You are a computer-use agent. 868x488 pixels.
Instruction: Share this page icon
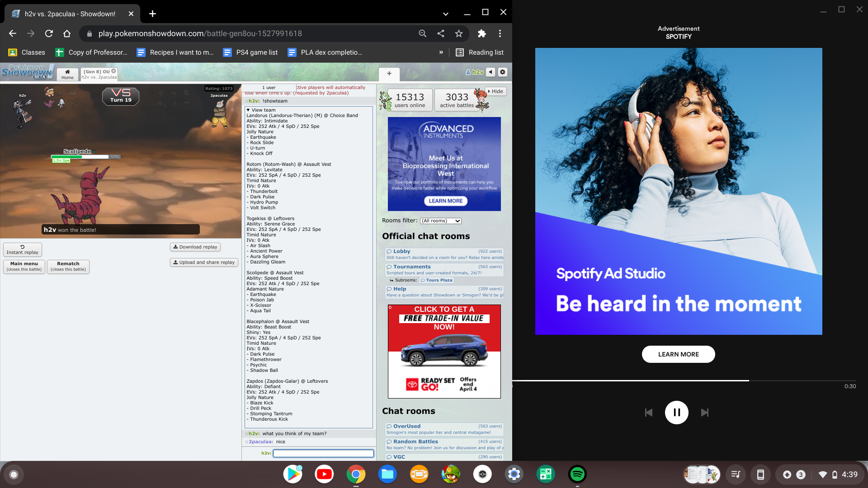441,33
